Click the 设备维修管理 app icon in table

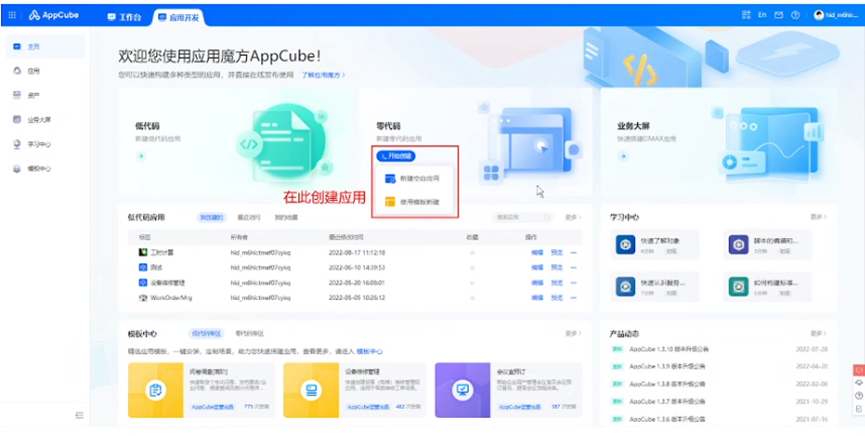point(142,283)
